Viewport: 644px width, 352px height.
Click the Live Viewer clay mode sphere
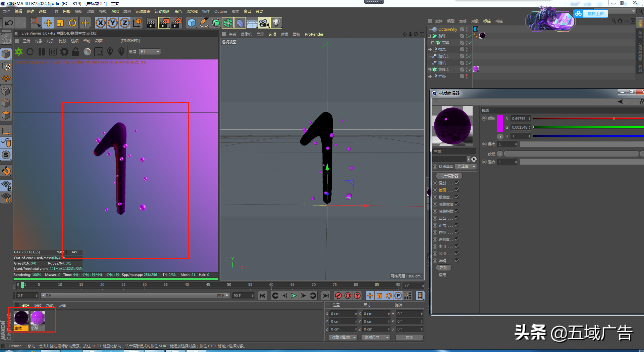(87, 52)
